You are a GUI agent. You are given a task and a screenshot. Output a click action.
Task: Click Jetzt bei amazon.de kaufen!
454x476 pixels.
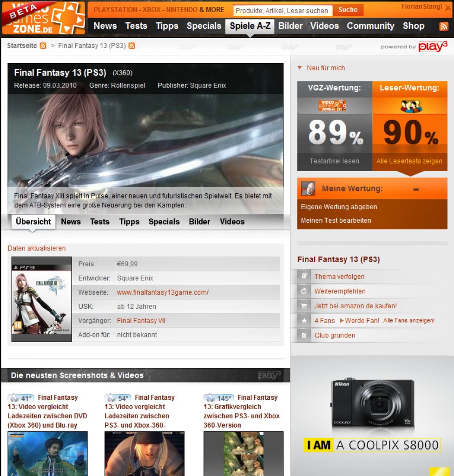(355, 306)
